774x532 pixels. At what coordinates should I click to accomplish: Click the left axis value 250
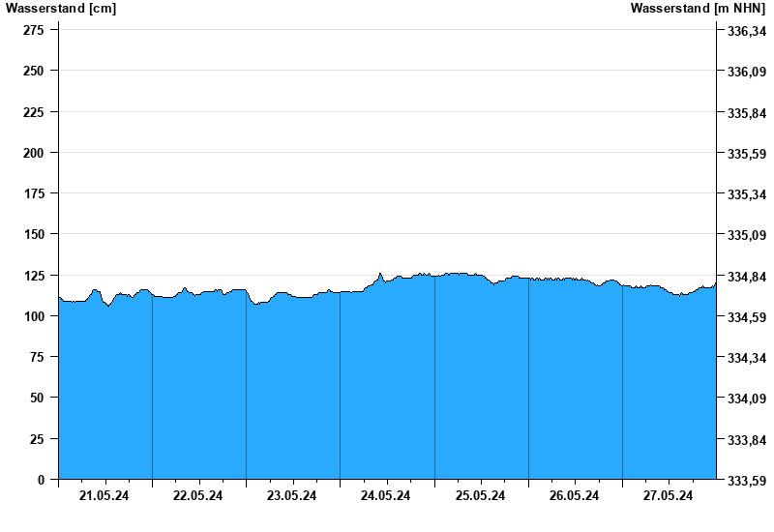34,71
